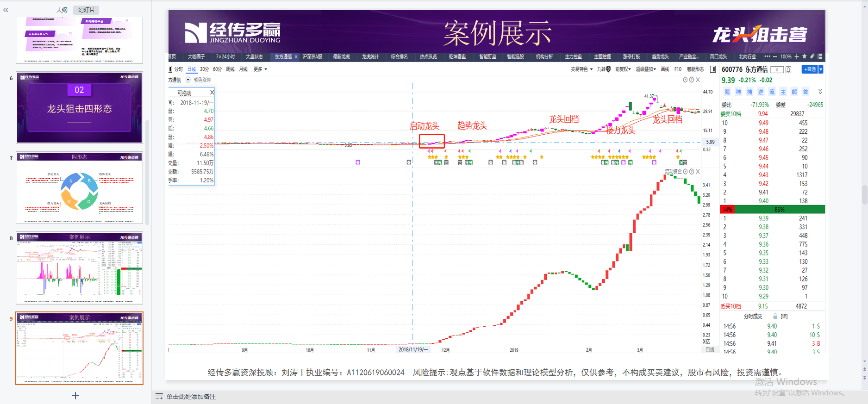This screenshot has width=868, height=404.
Task: Click the R box beside 东方通信
Action: [x=777, y=70]
